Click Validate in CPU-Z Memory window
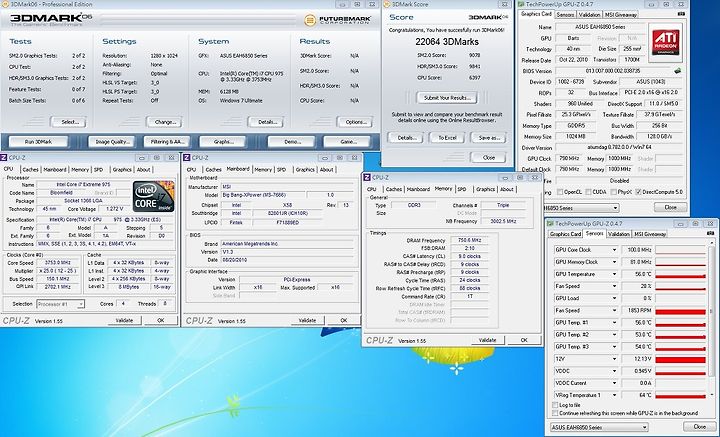 tap(488, 340)
